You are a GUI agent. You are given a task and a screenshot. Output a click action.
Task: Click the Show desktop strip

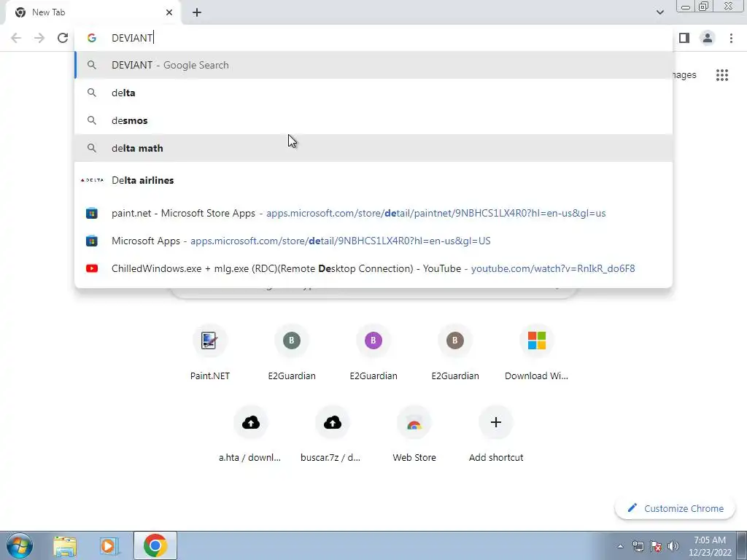(x=742, y=545)
